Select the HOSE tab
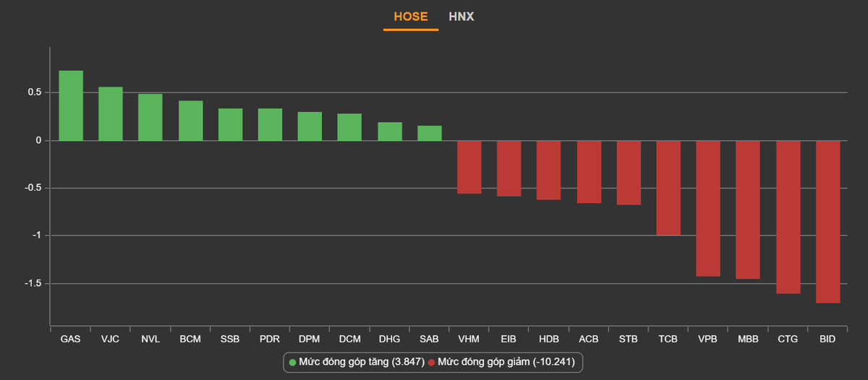This screenshot has width=868, height=380. pos(410,16)
